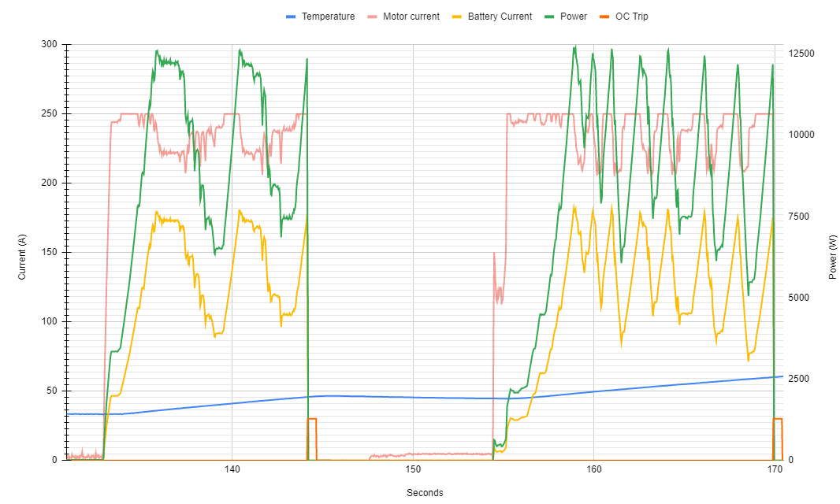
Task: Toggle the Power series legend label
Action: point(573,17)
